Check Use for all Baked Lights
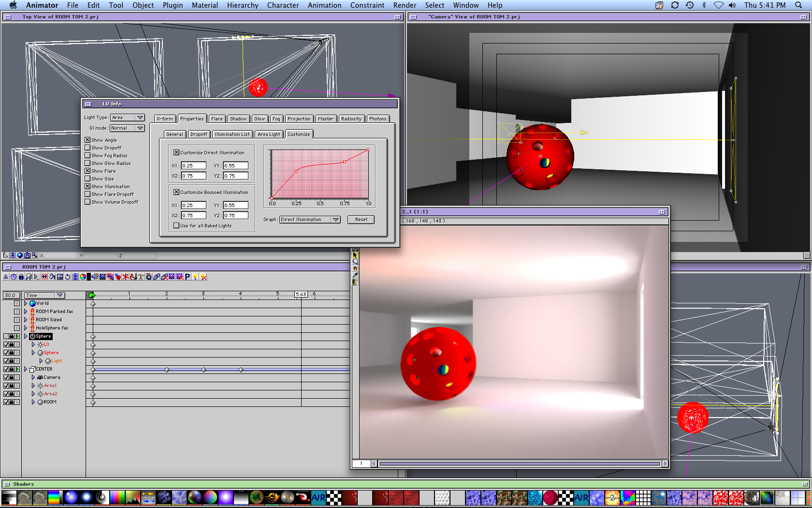 tap(176, 225)
